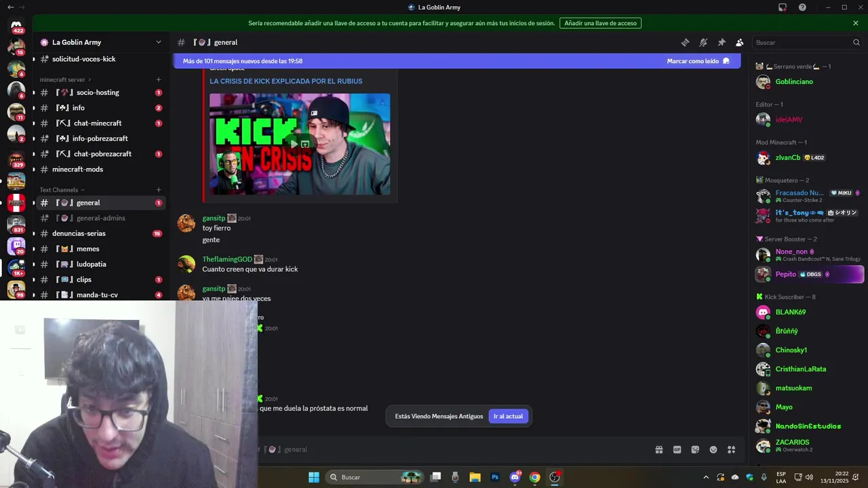Open socio-hosting channel
The height and width of the screenshot is (488, 868).
(100, 92)
